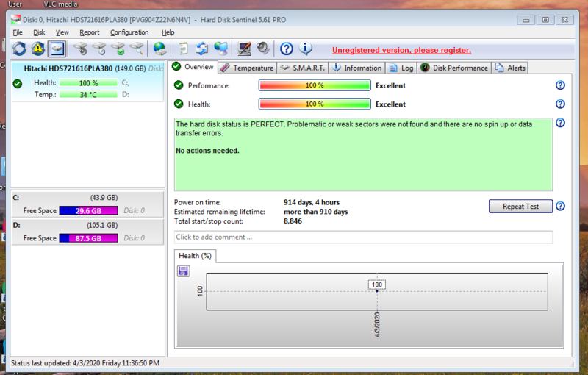Click the document report toolbar icon
Screen dimensions: 588x375
tap(183, 49)
